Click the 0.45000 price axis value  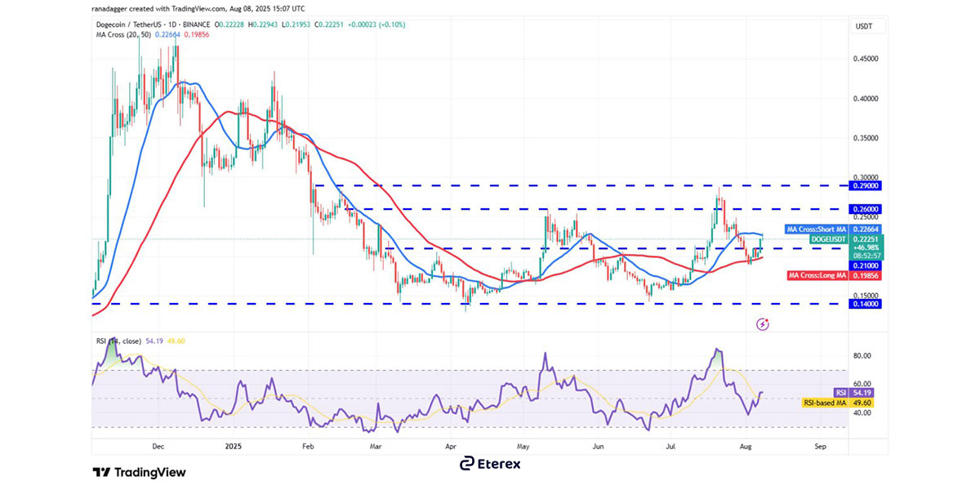click(865, 59)
